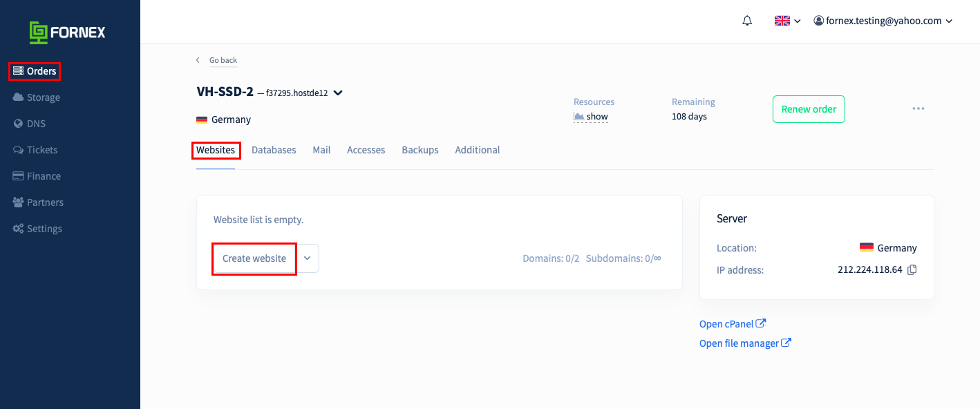This screenshot has width=980, height=409.
Task: Expand the VH-SSD-2 order switcher chevron
Action: (x=338, y=93)
